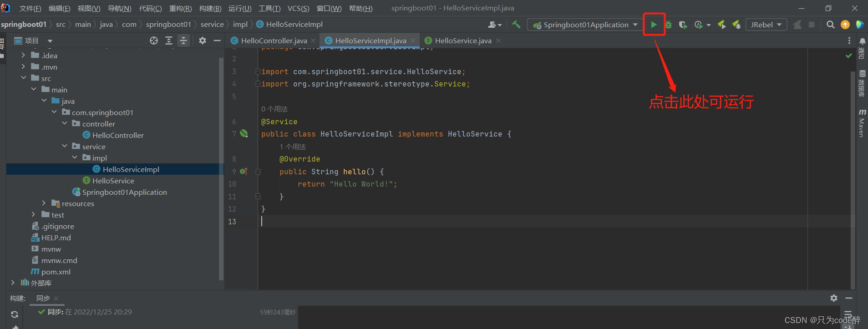
Task: Select pom.xml in project tree
Action: pyautogui.click(x=56, y=272)
